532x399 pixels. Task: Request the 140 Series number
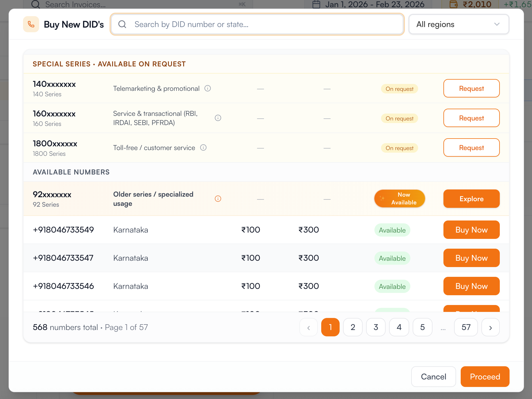[471, 89]
